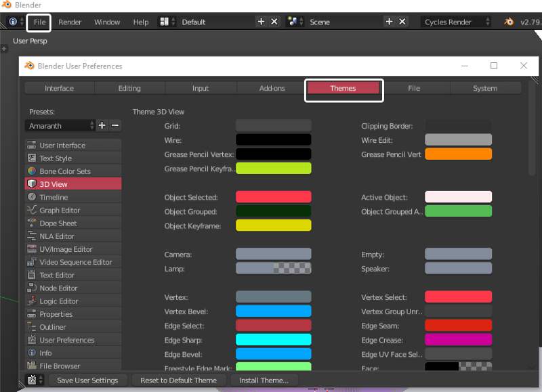Add a new scene with plus icon
This screenshot has width=542, height=392.
point(389,22)
